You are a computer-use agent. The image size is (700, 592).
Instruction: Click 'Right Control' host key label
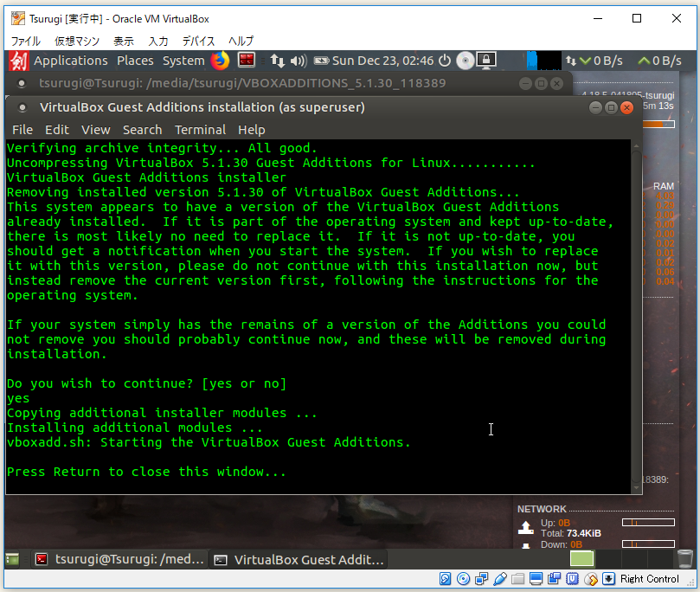tap(650, 579)
